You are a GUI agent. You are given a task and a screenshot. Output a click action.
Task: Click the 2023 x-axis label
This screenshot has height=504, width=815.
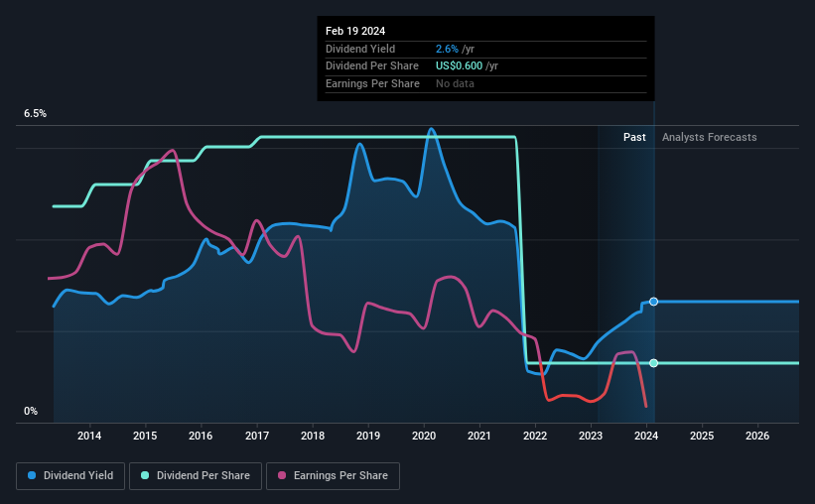tap(591, 436)
